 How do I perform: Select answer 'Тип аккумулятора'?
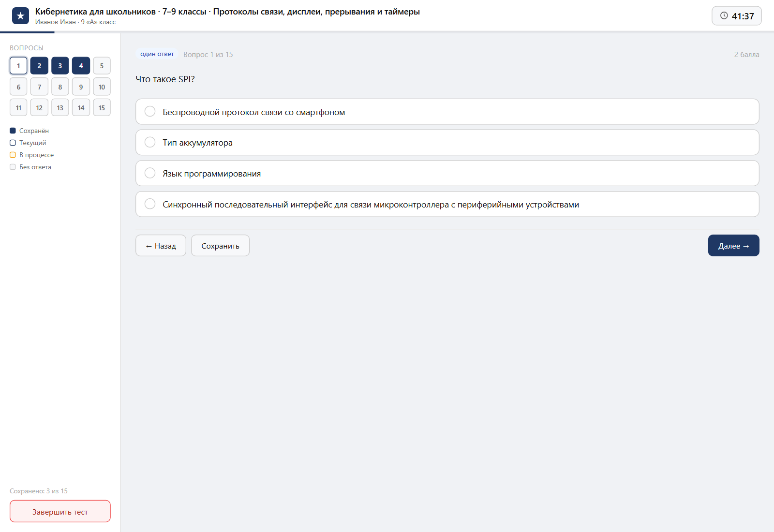coord(447,142)
